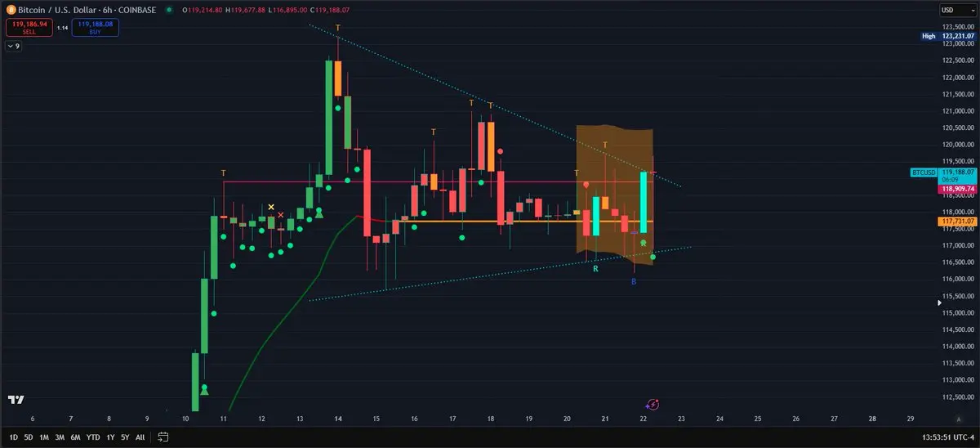Select the YTD time range

(x=92, y=437)
